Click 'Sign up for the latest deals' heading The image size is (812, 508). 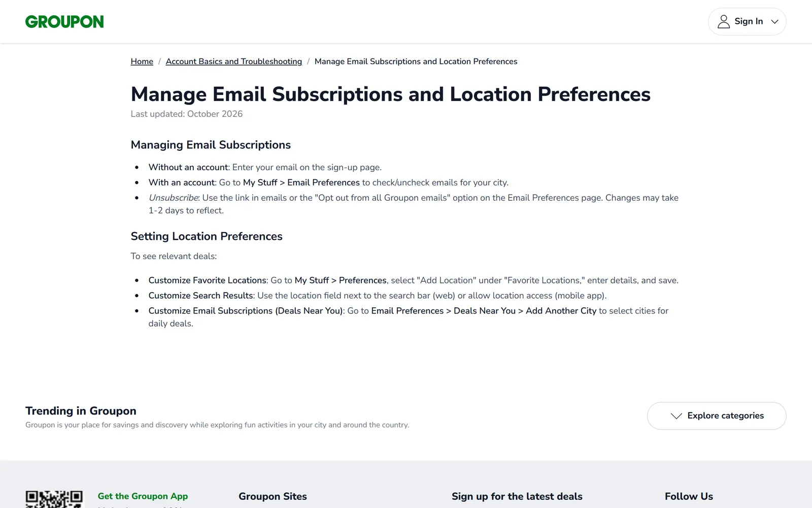pos(517,496)
